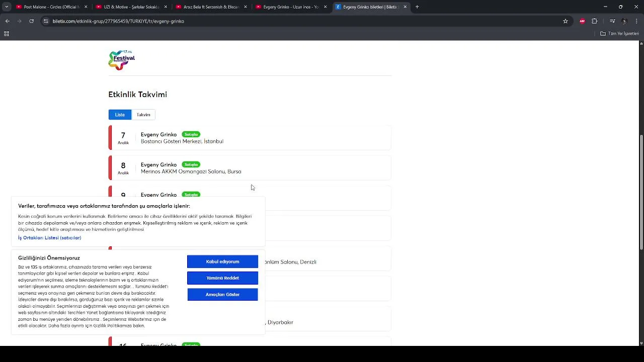This screenshot has width=644, height=362.
Task: Switch to Evgeny Grinko - Uzun ince tab
Action: click(291, 7)
